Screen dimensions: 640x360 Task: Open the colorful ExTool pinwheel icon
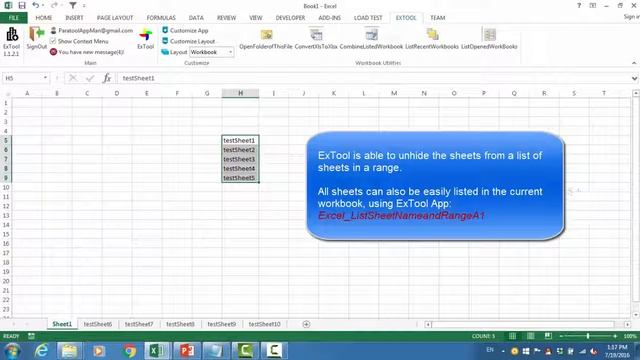coord(145,34)
